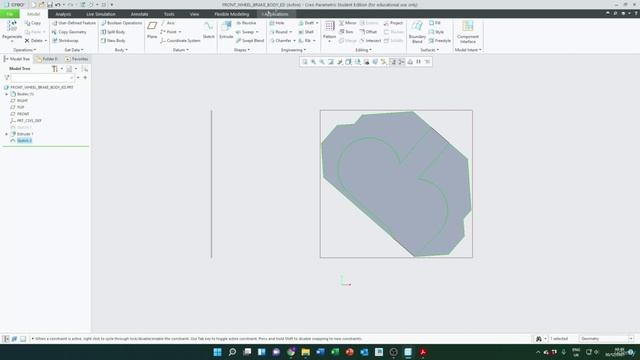Choose the Swept Blend tool
The width and height of the screenshot is (640, 360).
[250, 41]
